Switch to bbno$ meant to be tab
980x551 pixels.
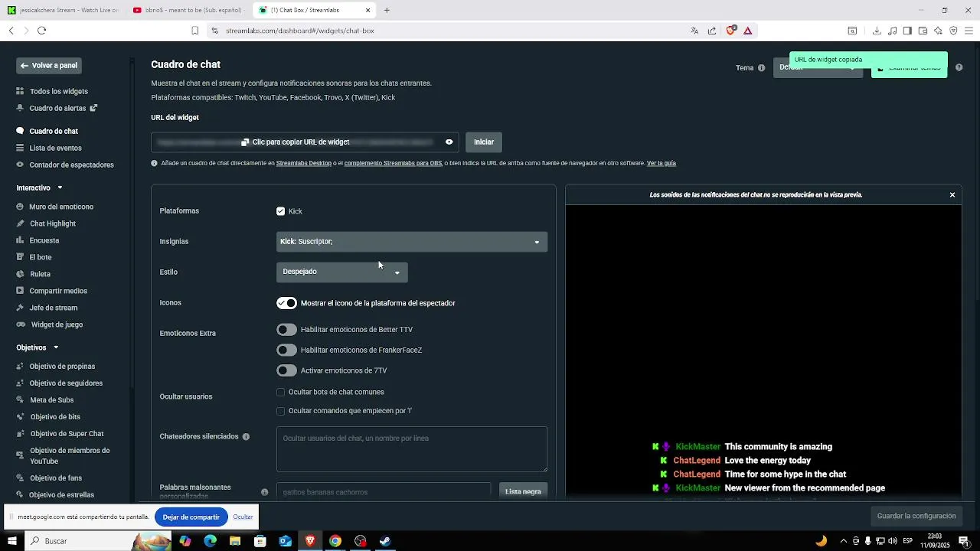(188, 10)
